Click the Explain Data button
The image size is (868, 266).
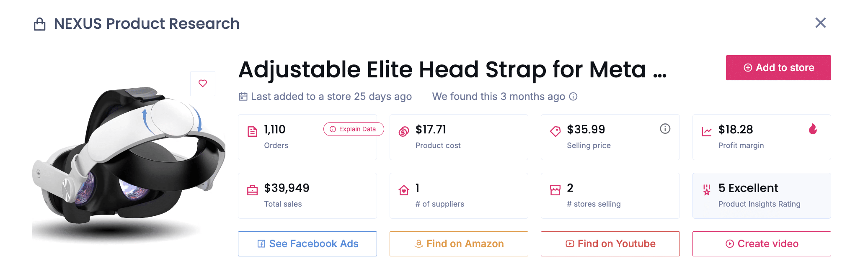[353, 129]
